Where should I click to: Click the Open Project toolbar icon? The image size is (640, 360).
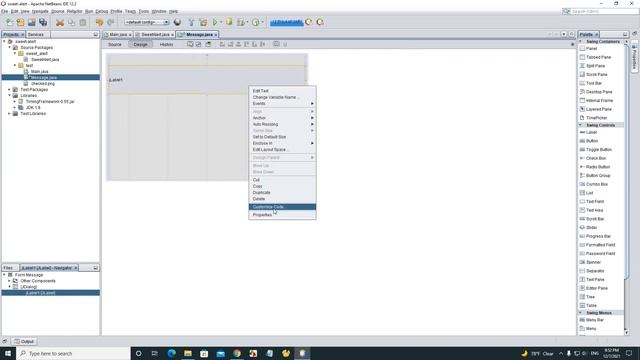tap(31, 22)
